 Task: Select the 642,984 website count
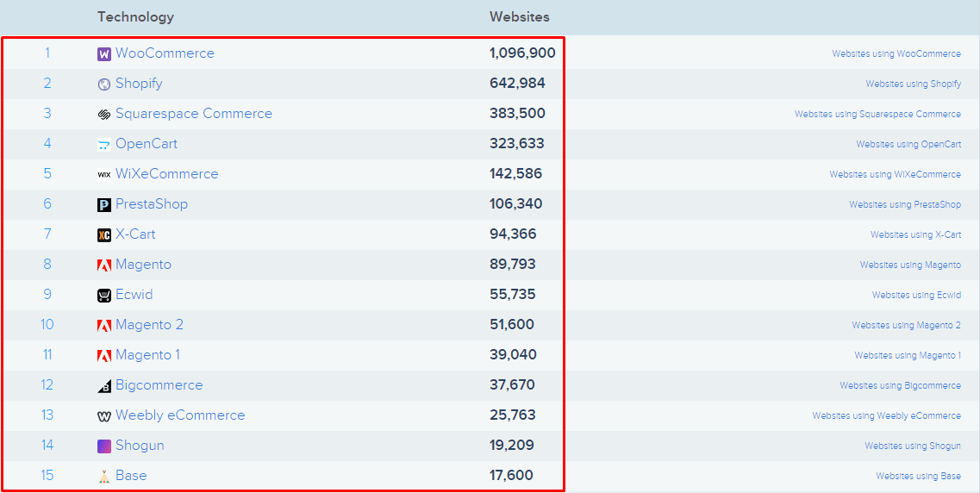[517, 84]
